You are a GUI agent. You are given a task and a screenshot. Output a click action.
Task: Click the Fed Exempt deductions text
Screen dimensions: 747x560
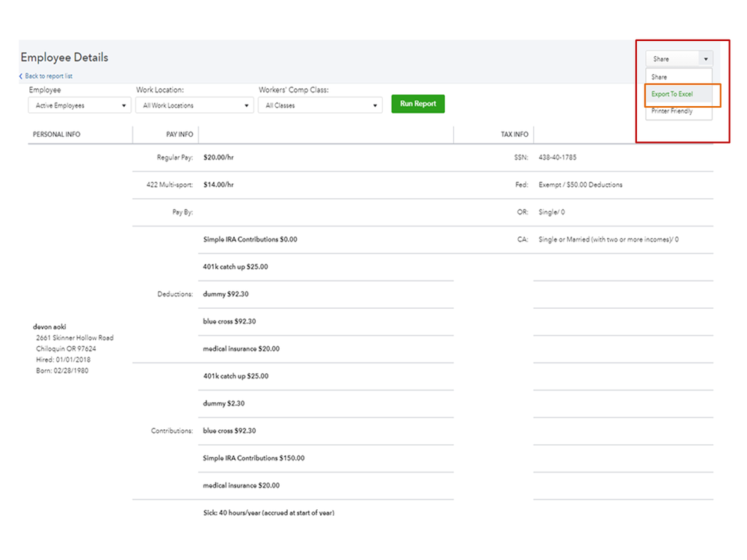[x=580, y=185]
